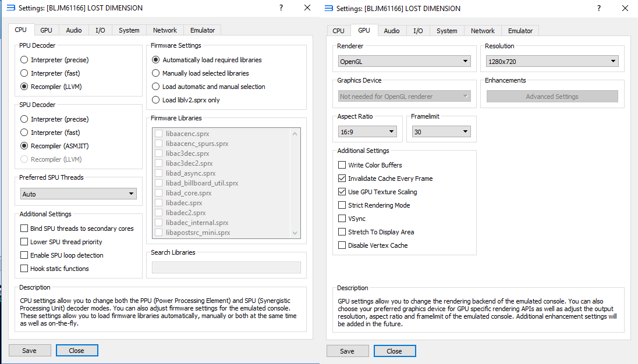Open Emulator tab in GPU settings window
This screenshot has width=638, height=364.
tap(520, 31)
